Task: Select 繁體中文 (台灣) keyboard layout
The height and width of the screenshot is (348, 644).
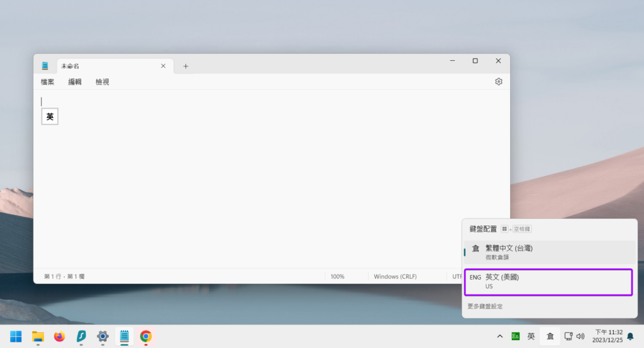Action: click(550, 252)
